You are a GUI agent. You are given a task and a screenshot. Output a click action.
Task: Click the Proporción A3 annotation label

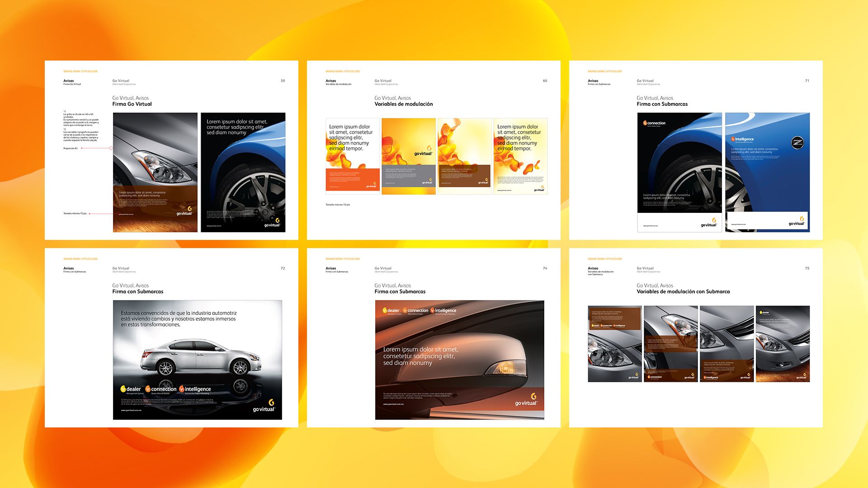[71, 148]
